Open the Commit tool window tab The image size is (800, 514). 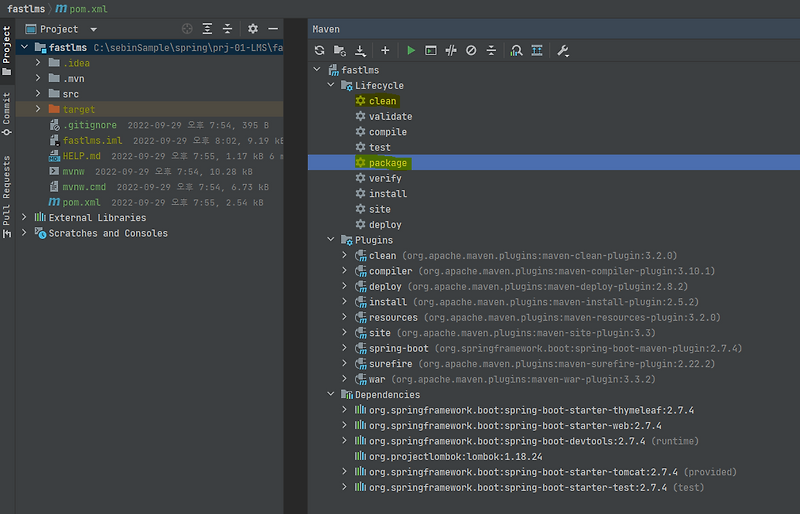(7, 111)
